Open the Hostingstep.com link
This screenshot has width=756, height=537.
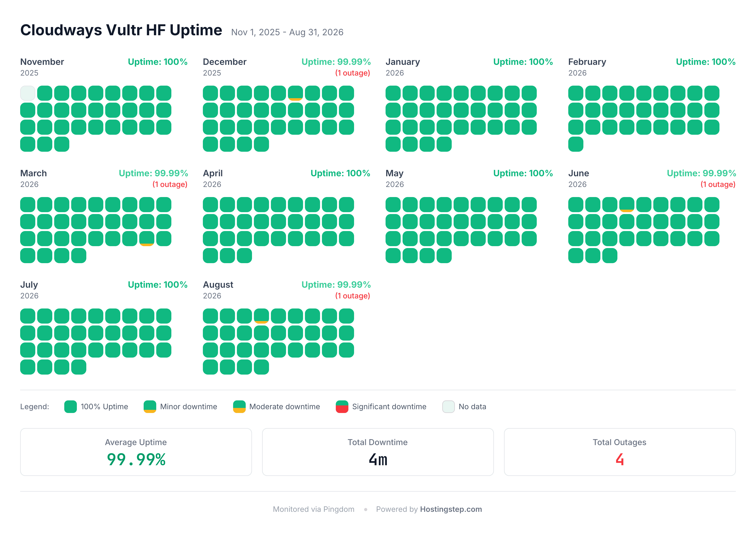point(451,509)
